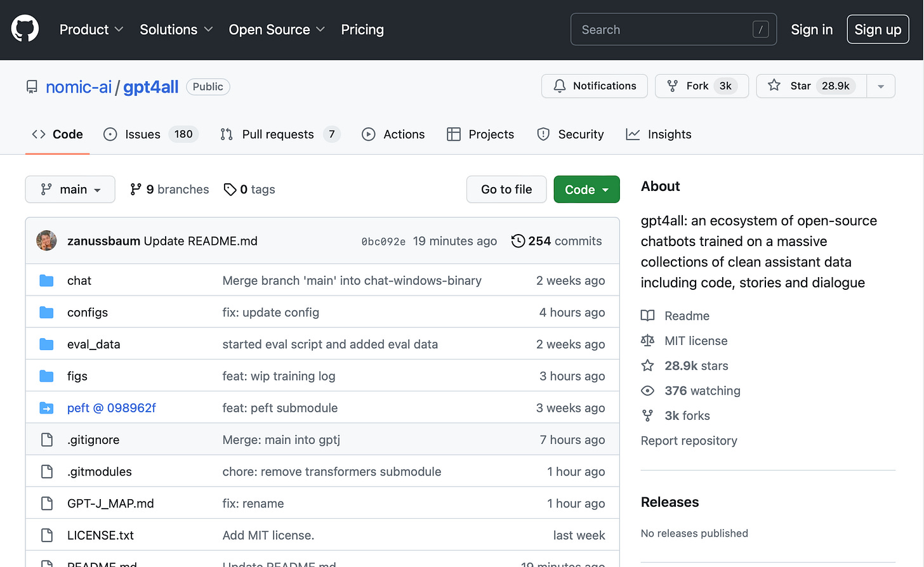The image size is (924, 567).
Task: Open commit hash 0bc092e
Action: [x=383, y=242]
